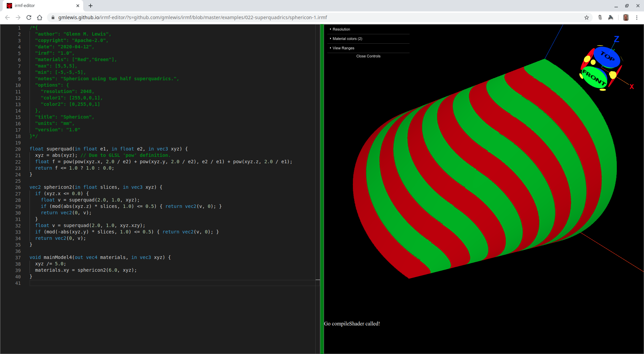Click the back navigation arrow
644x354 pixels.
7,17
